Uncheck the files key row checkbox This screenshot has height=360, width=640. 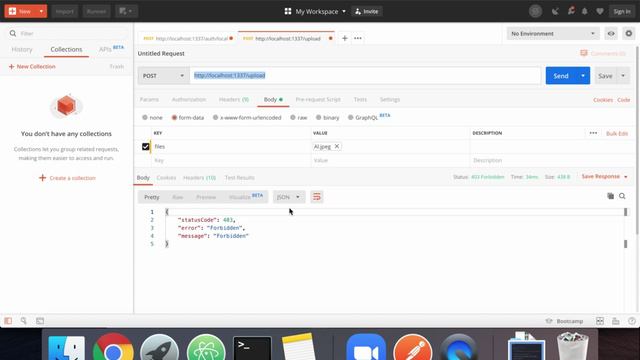pyautogui.click(x=145, y=147)
